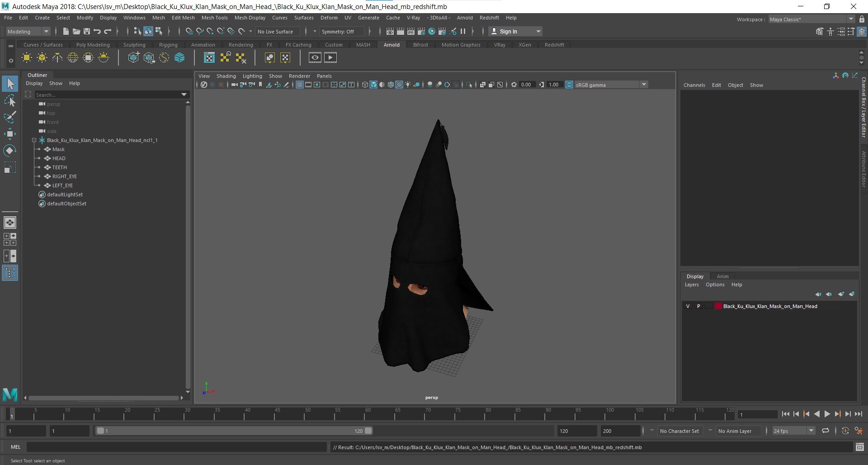Viewport: 868px width, 465px height.
Task: Activate the Rotate tool
Action: point(10,151)
